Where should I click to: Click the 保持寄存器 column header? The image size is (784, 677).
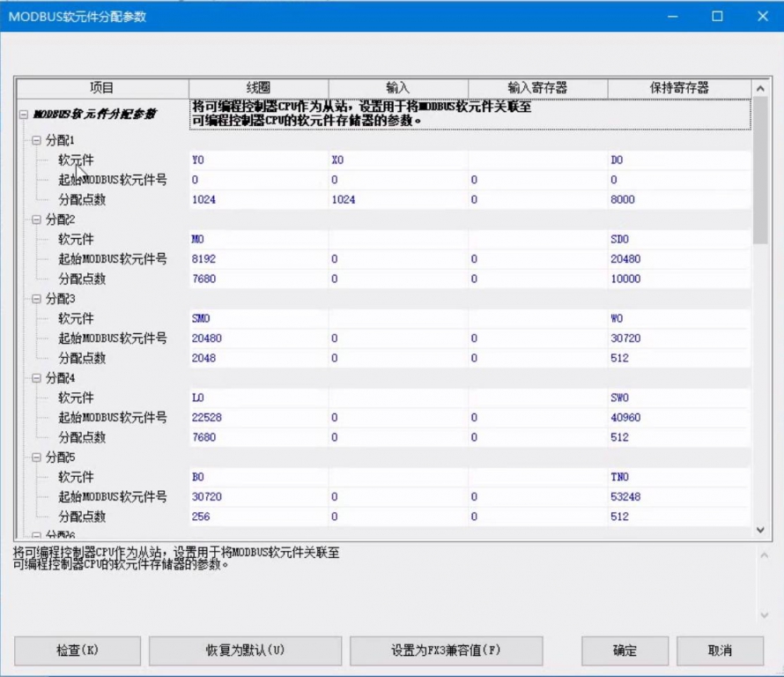click(679, 88)
